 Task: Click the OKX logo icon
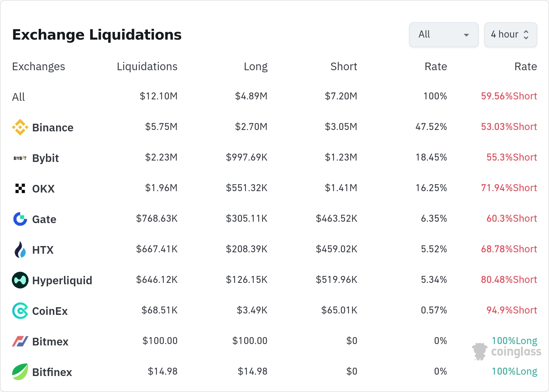[20, 188]
